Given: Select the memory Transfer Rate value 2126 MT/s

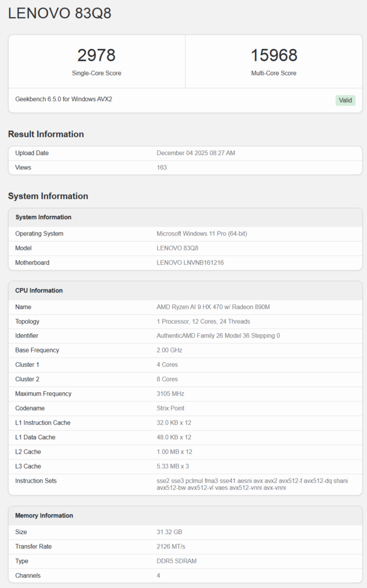Looking at the screenshot, I should click(172, 547).
